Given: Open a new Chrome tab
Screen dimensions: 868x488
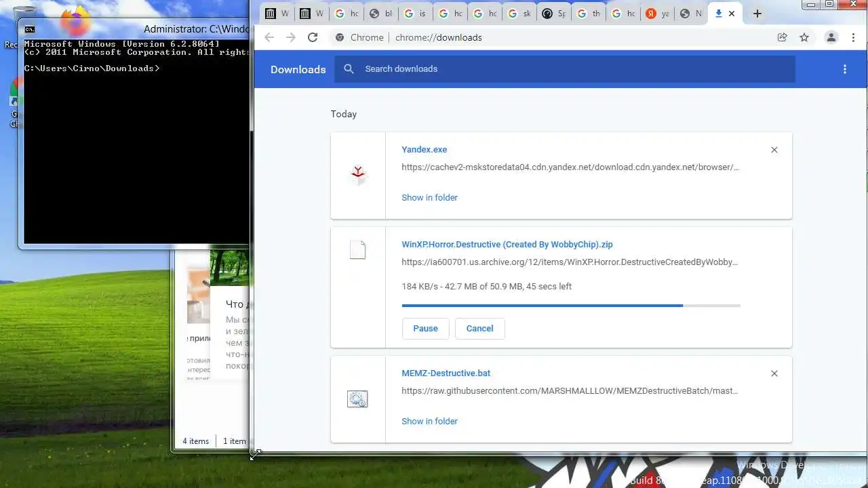Looking at the screenshot, I should coord(757,14).
